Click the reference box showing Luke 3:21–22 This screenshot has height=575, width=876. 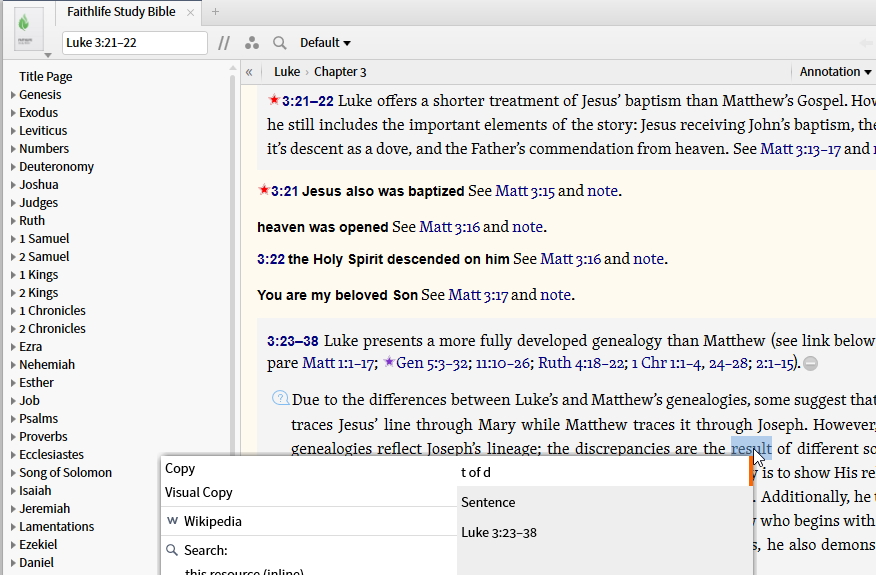point(135,43)
